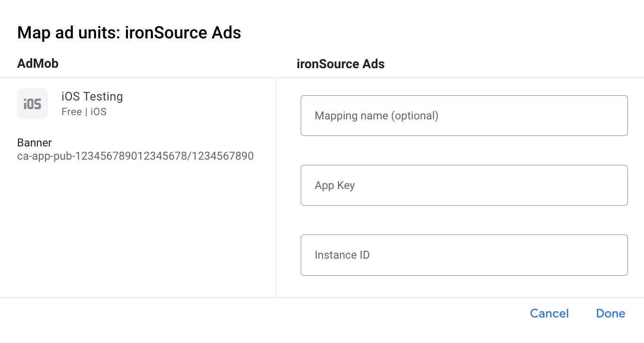Click the gap between App Key and Instance ID
The image size is (644, 343).
[464, 220]
